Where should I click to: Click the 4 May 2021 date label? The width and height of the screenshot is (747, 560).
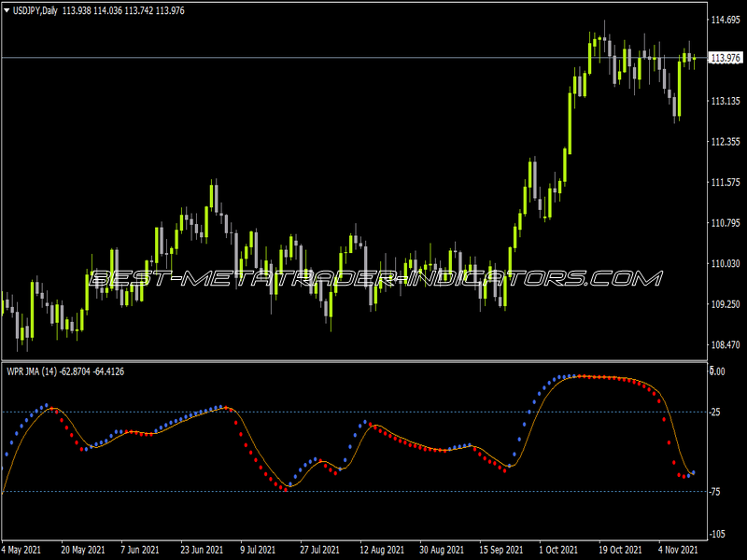click(x=21, y=550)
